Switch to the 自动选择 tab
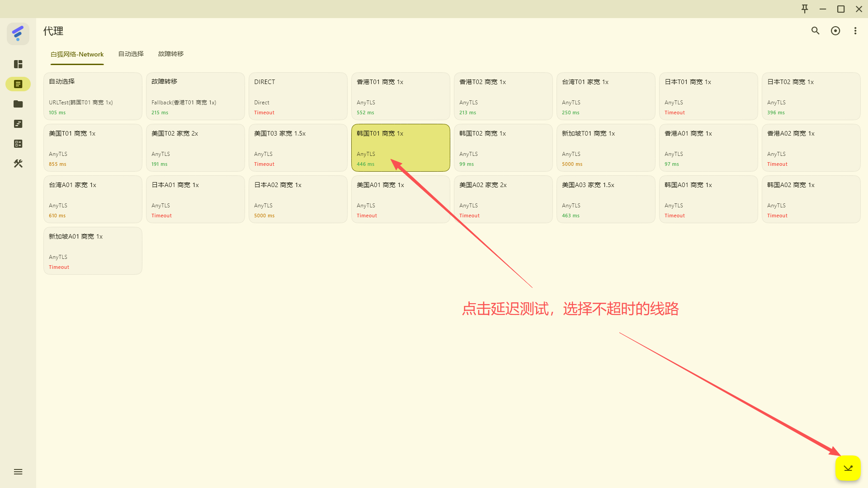868x488 pixels. coord(131,54)
